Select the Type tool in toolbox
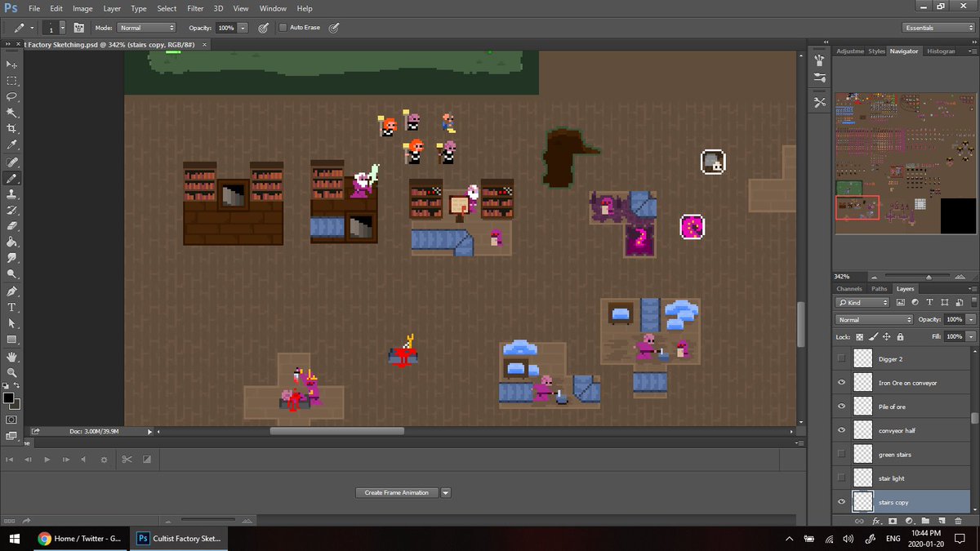This screenshot has height=551, width=980. pos(12,307)
